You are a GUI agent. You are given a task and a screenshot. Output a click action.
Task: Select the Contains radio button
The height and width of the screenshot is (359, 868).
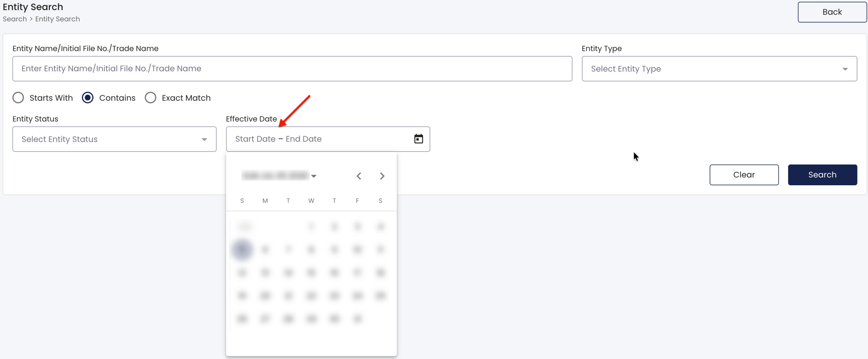click(88, 98)
